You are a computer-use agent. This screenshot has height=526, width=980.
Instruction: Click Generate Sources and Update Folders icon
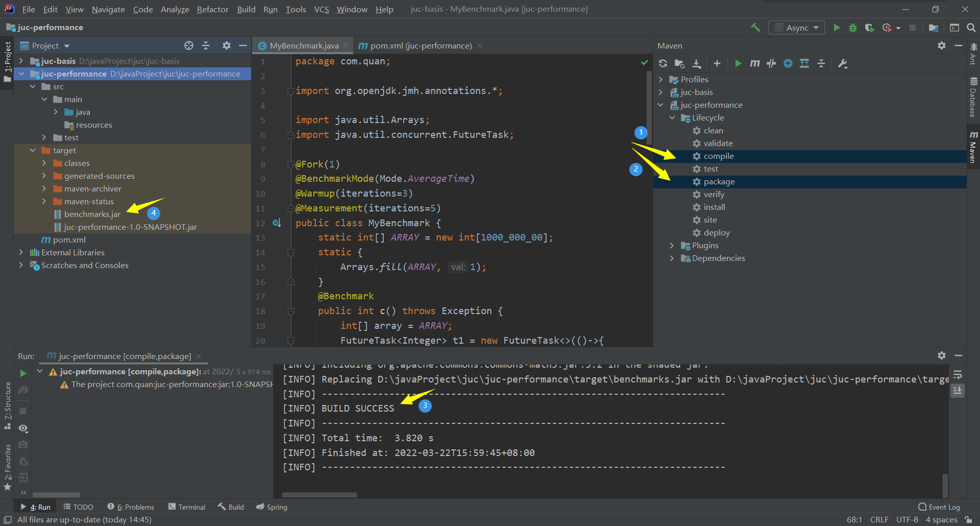[679, 63]
